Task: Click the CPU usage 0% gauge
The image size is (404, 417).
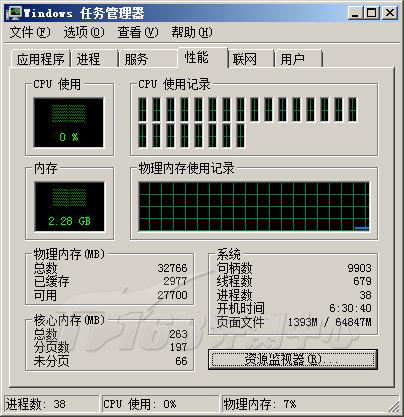Action: coord(69,122)
